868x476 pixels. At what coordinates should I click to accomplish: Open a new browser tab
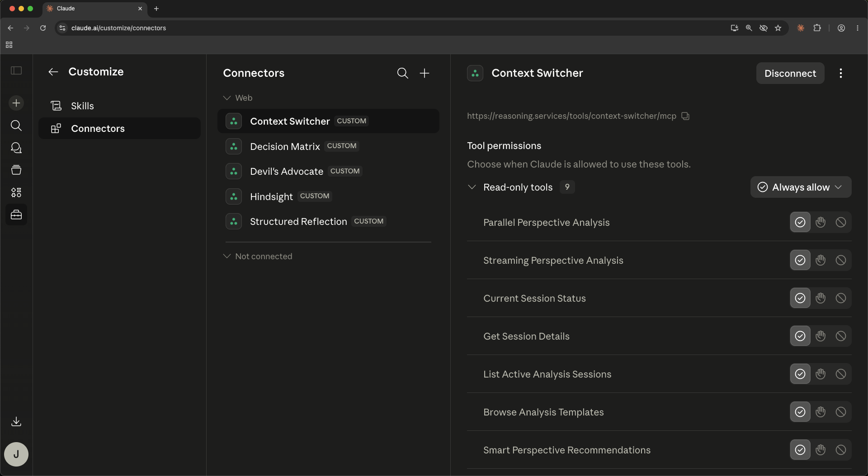click(x=156, y=9)
